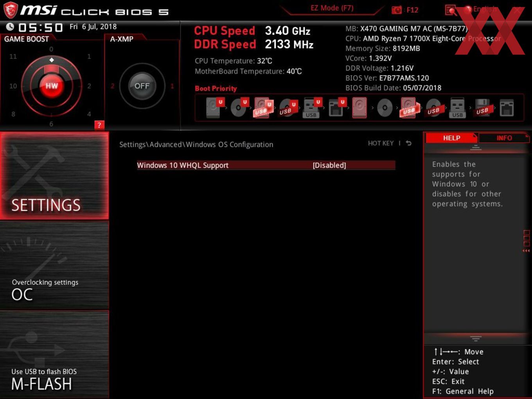Open the M-FLASH tile

54,354
